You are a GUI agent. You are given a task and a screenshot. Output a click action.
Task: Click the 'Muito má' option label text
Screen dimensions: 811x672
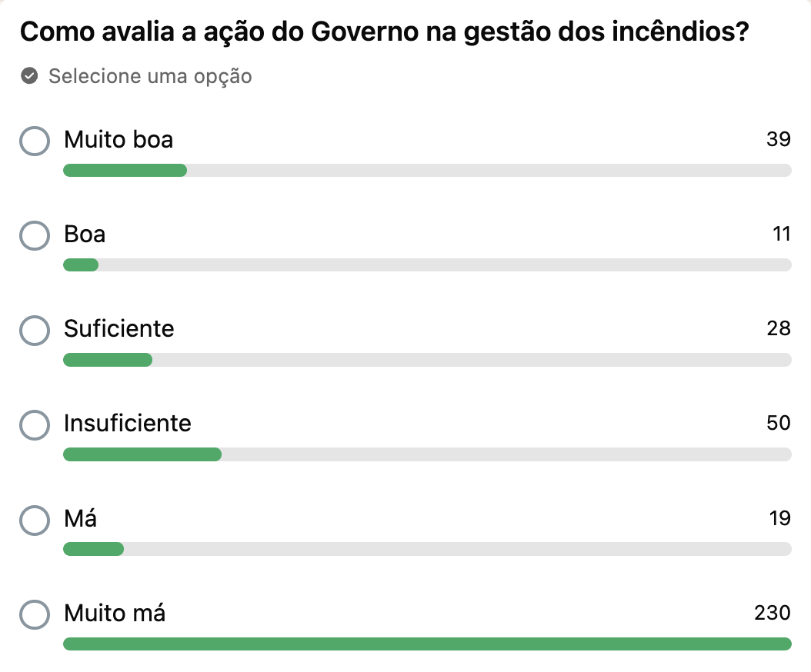115,614
